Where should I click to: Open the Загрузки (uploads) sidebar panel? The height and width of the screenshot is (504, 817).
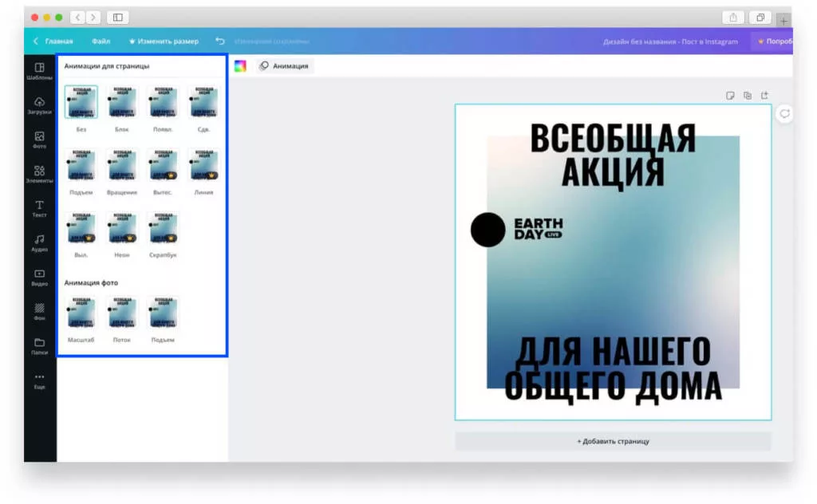[40, 106]
